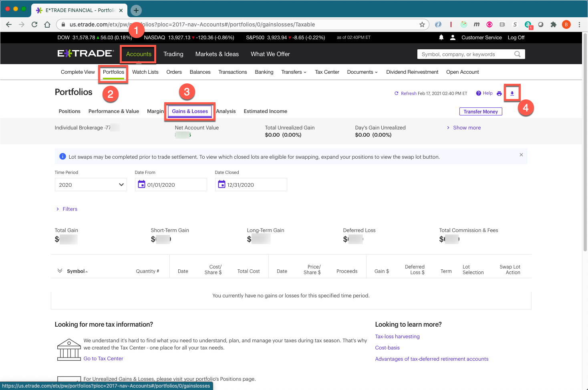The width and height of the screenshot is (588, 390).
Task: Open Advantages of tax-deferred retirement accounts link
Action: (432, 359)
